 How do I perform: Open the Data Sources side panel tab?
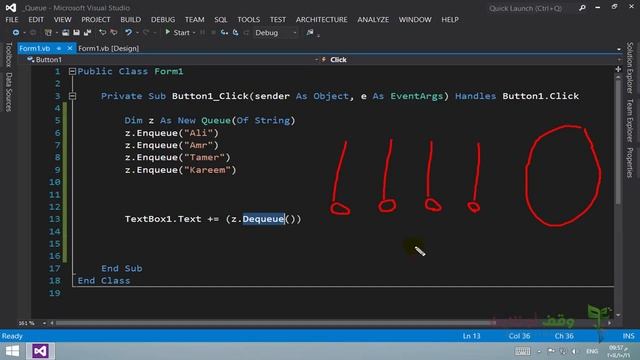(8, 92)
